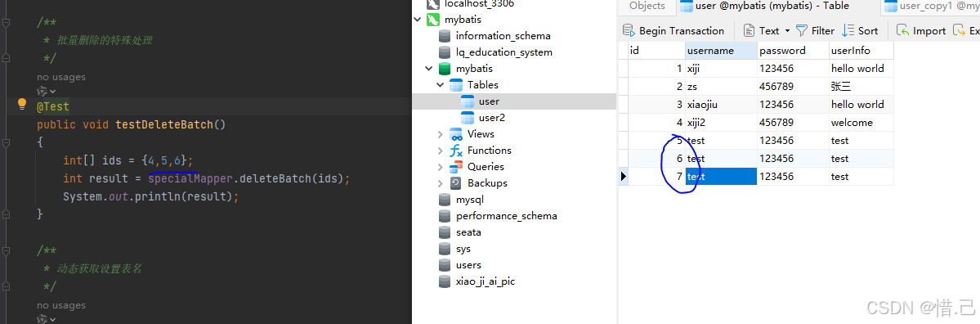The width and height of the screenshot is (980, 324).
Task: Collapse the Tables node chevron
Action: [x=440, y=85]
